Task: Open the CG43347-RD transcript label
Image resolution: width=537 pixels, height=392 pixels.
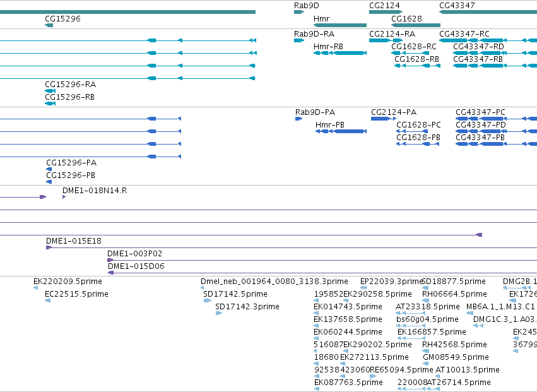Action: 478,46
